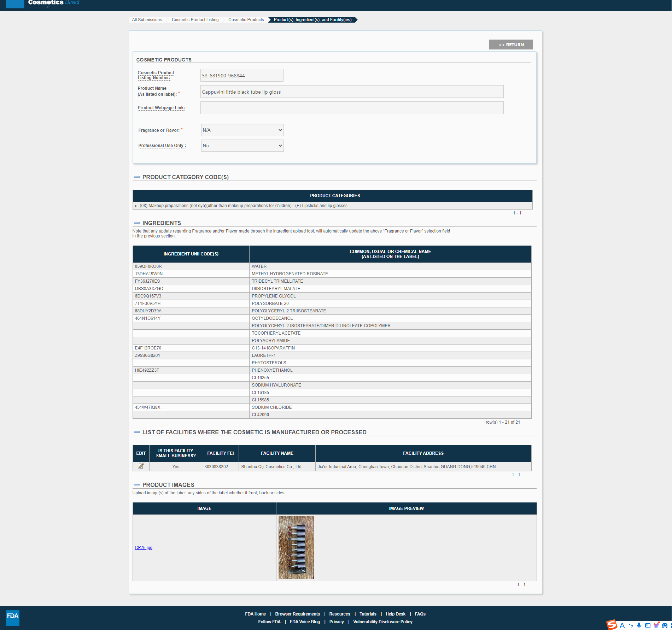Click the Product Webpage Link field
672x630 pixels.
[352, 108]
